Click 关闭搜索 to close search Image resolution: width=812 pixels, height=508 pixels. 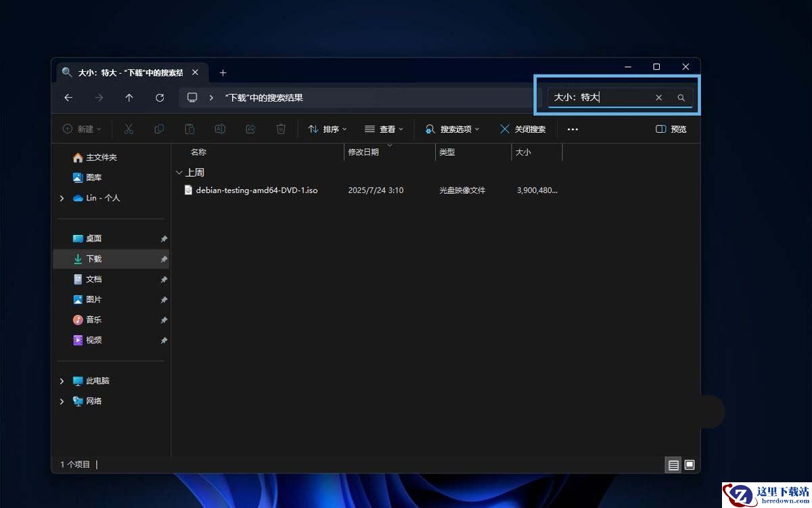coord(522,129)
